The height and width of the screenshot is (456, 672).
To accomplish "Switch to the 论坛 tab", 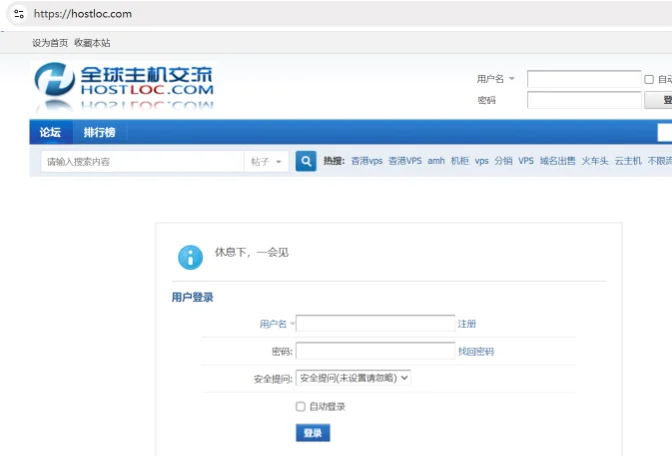I will [x=51, y=132].
